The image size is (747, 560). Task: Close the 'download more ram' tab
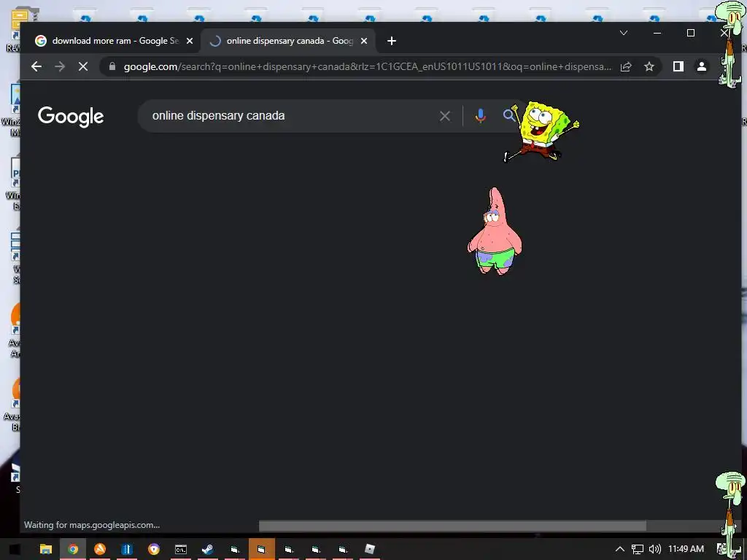coord(190,41)
